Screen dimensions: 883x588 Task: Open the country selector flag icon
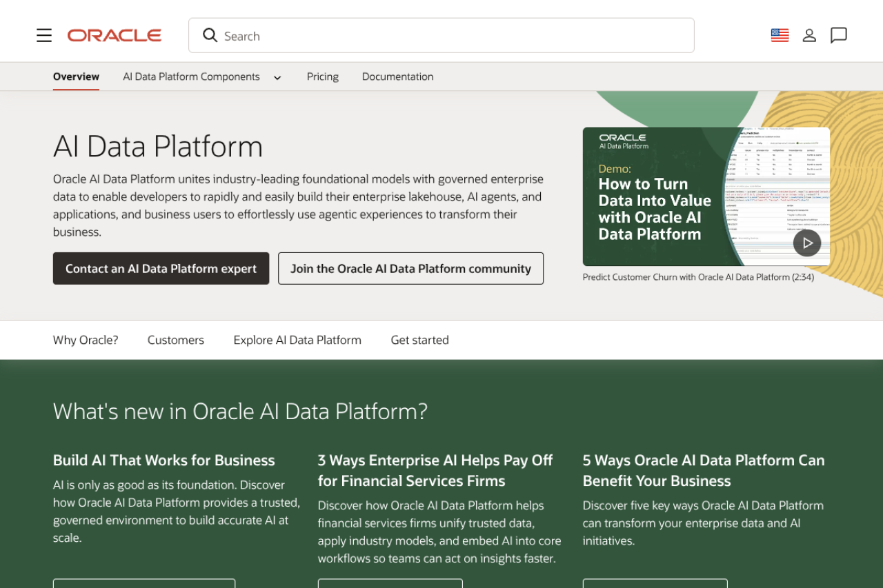(x=780, y=35)
